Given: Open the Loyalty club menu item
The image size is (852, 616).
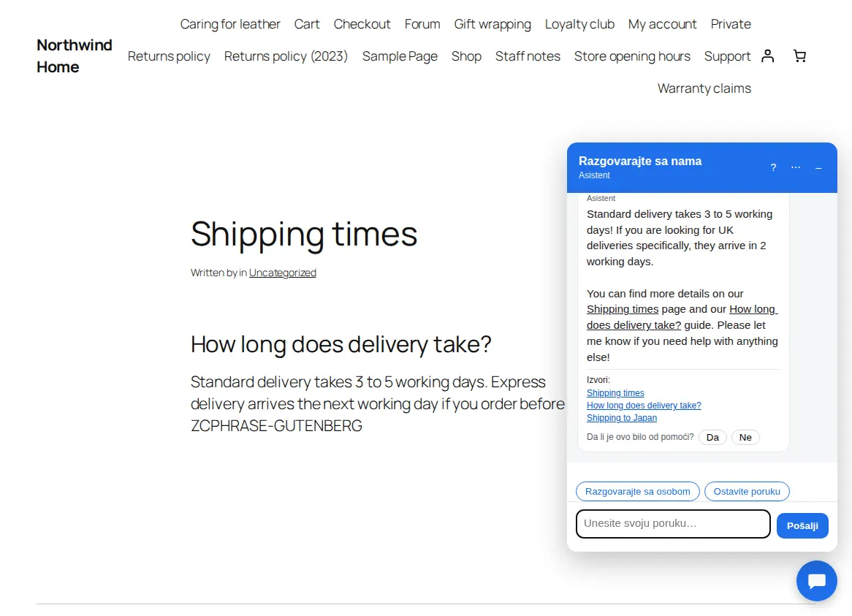Looking at the screenshot, I should point(579,24).
